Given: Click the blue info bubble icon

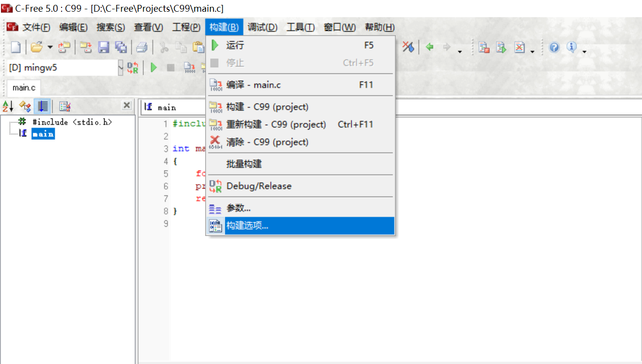Looking at the screenshot, I should [572, 47].
